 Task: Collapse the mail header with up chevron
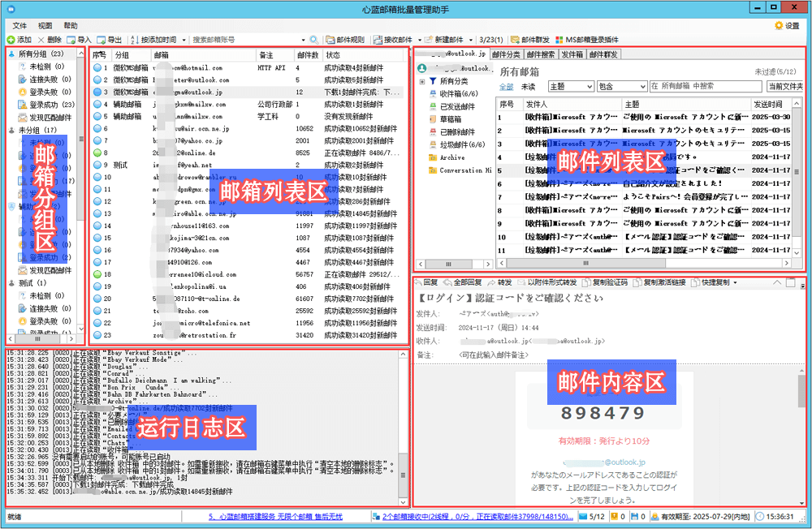click(777, 282)
